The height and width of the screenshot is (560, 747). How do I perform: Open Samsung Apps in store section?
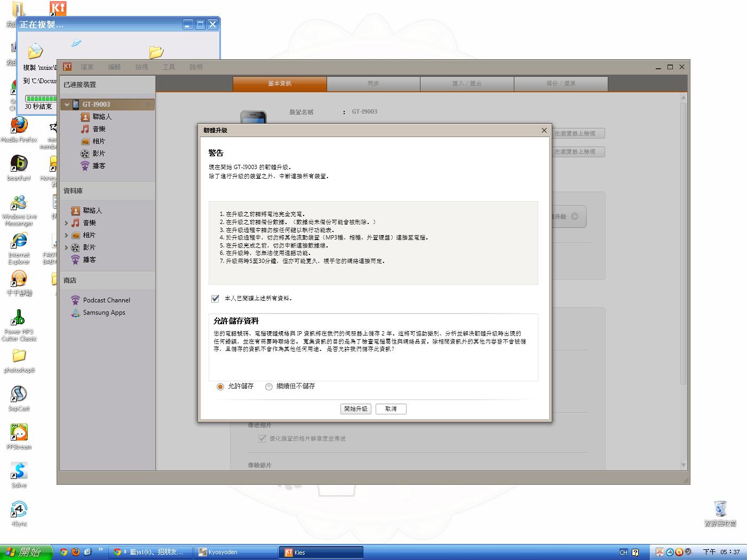click(x=99, y=313)
